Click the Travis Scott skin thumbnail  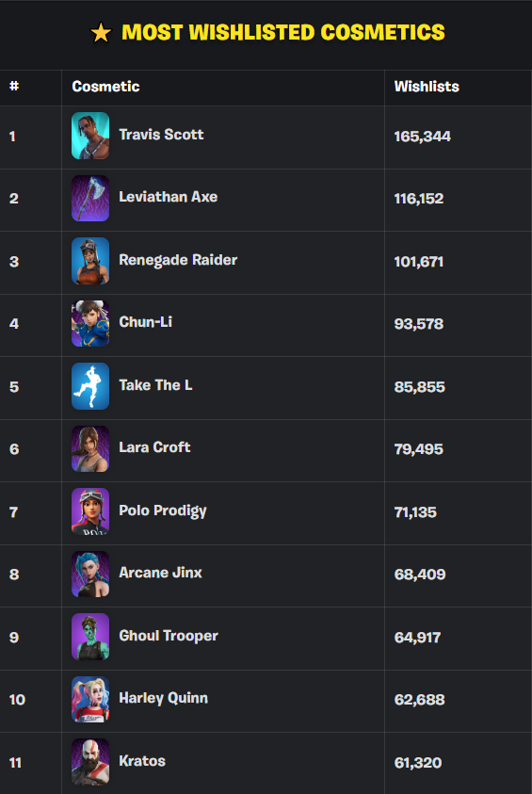pyautogui.click(x=90, y=136)
